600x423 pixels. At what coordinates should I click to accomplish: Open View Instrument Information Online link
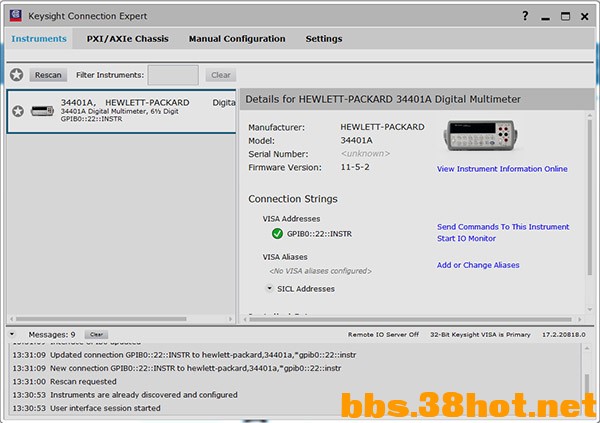[502, 169]
